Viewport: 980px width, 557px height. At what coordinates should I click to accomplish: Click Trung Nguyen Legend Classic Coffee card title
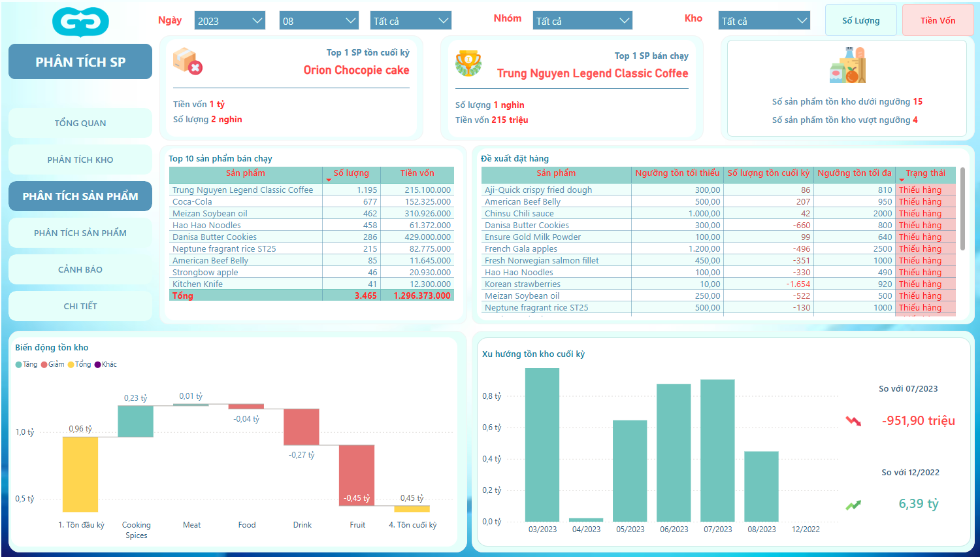coord(593,73)
